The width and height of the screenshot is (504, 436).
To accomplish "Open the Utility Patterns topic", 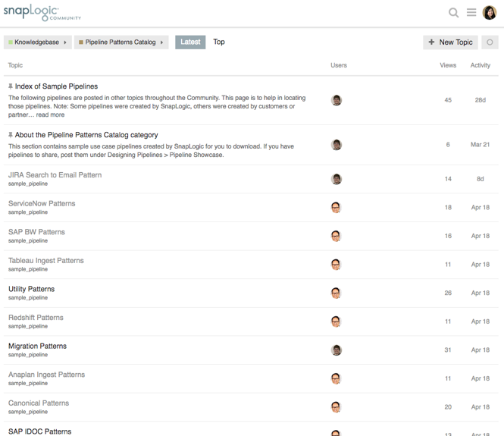I will [32, 289].
